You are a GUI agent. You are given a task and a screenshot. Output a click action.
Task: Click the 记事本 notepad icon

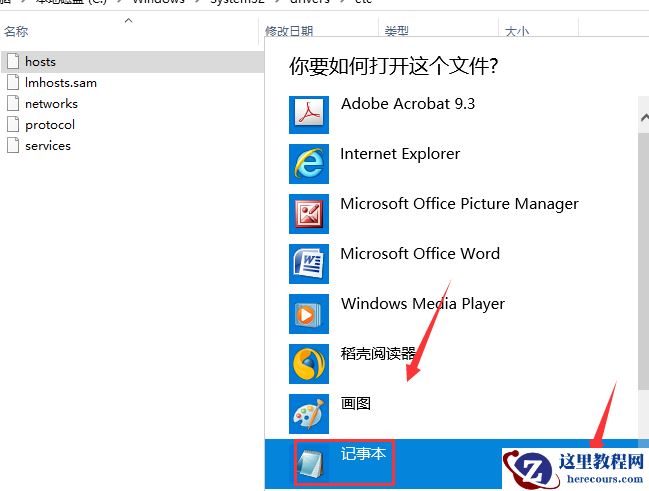tap(310, 464)
